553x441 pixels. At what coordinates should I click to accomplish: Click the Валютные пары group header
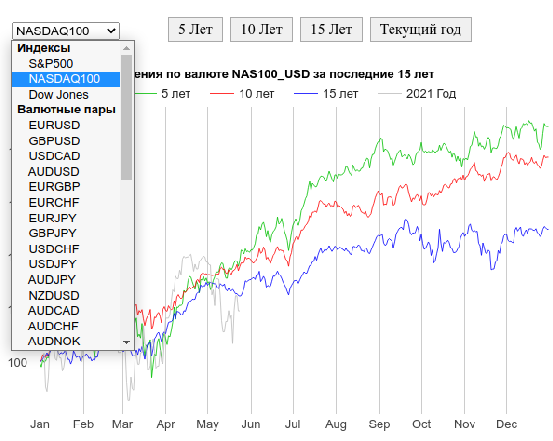coord(66,110)
